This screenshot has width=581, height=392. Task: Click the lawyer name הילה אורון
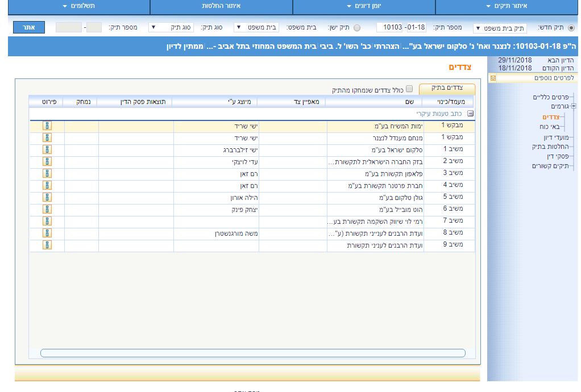point(244,198)
